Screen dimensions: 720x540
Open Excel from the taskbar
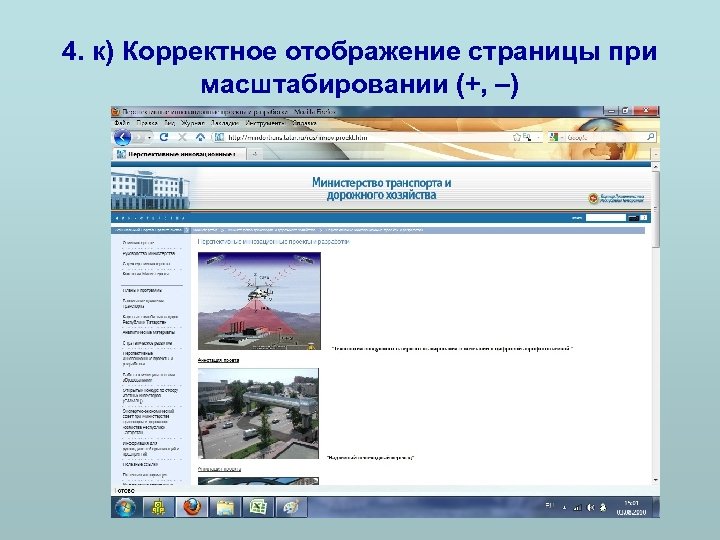[258, 507]
